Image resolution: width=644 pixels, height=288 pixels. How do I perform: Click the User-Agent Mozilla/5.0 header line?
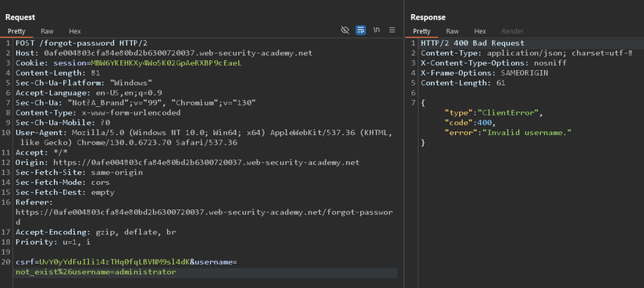coord(204,137)
